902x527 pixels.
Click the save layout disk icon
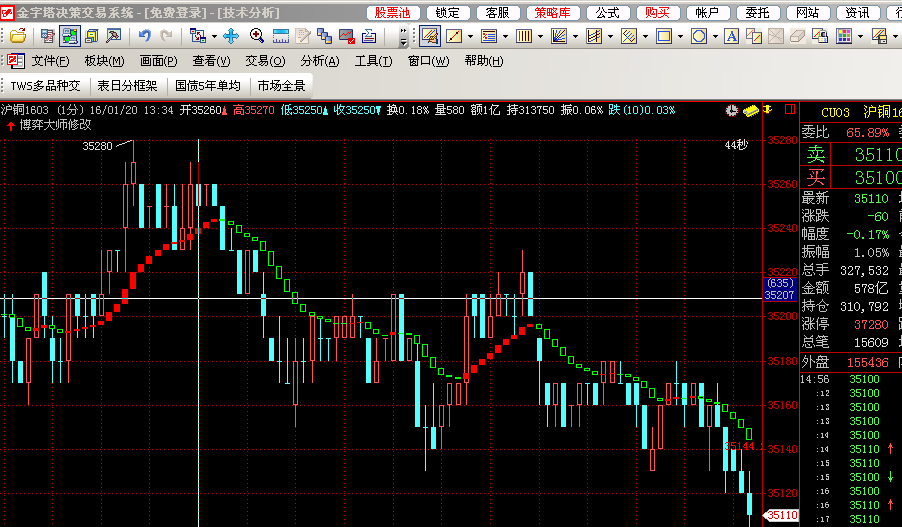tap(91, 36)
